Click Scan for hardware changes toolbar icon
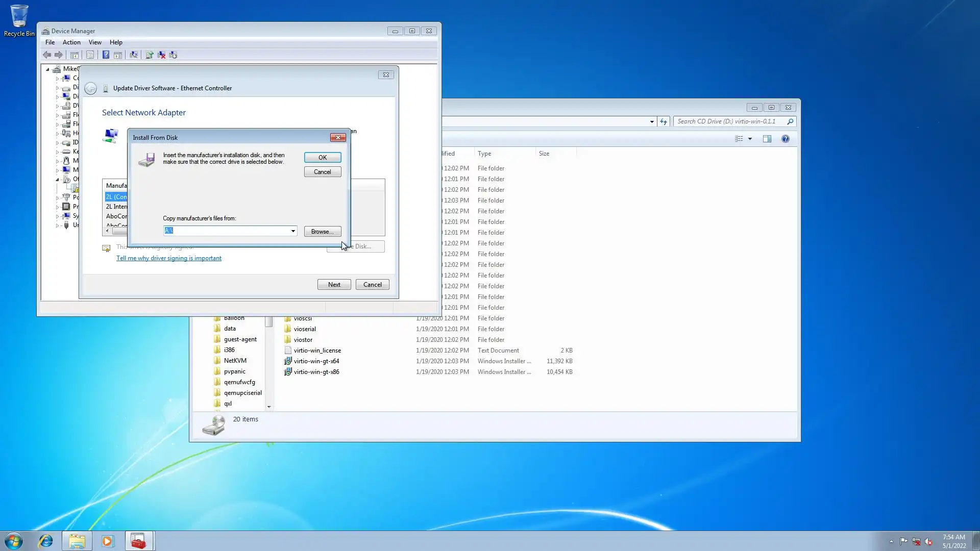The image size is (980, 551). pos(134,55)
